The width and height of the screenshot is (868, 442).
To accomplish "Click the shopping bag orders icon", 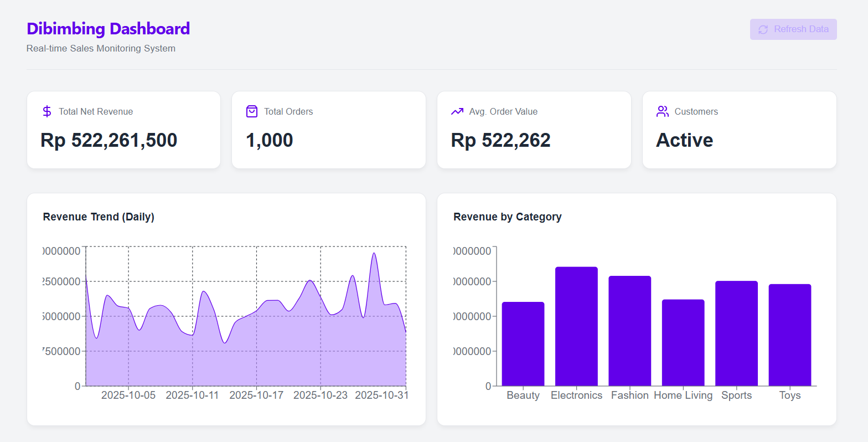I will click(x=252, y=111).
